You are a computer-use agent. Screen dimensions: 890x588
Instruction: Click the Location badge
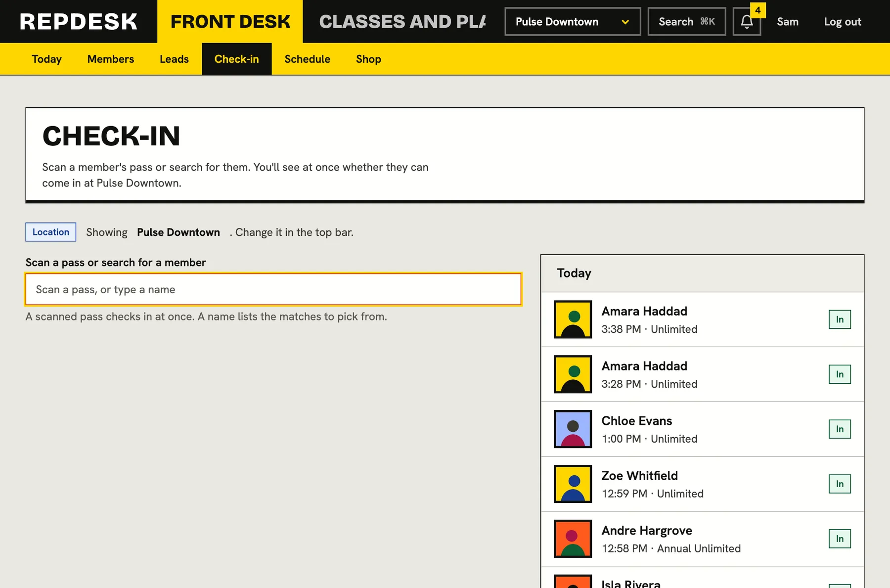coord(51,232)
